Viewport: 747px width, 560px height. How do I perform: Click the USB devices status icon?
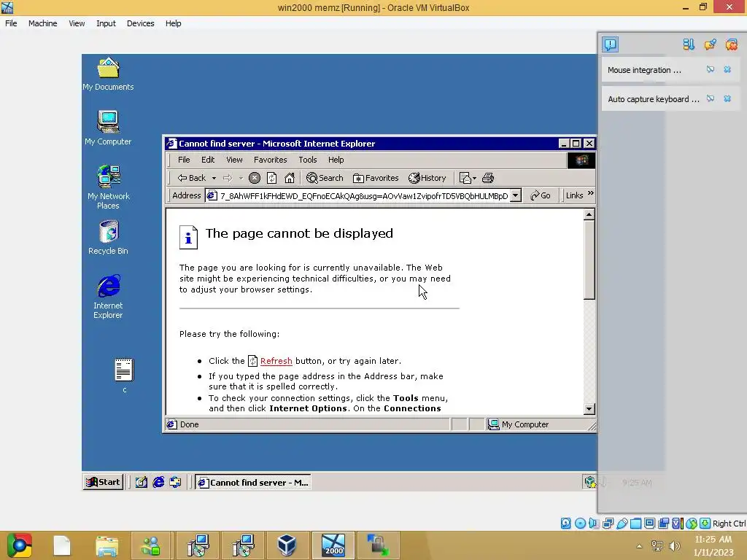(x=622, y=524)
